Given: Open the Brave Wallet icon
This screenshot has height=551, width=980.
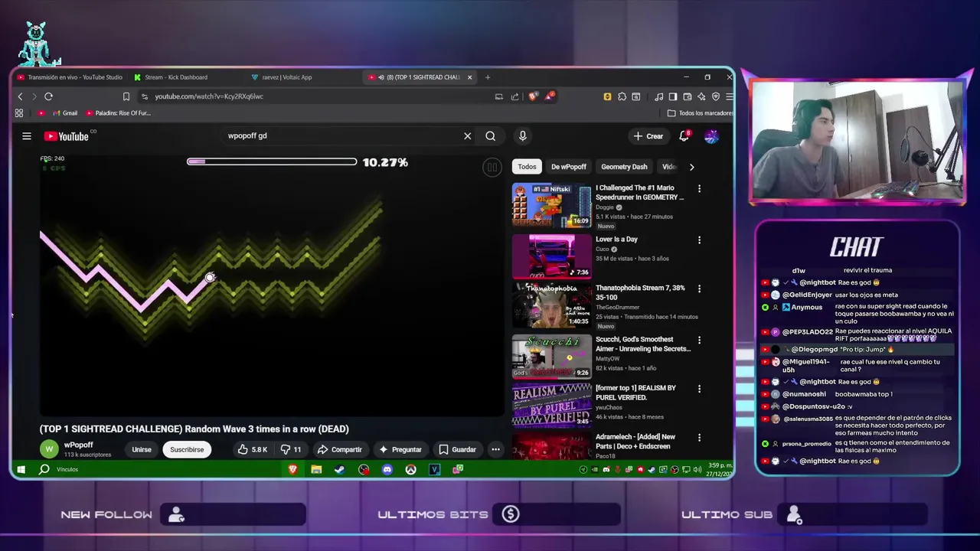Looking at the screenshot, I should coord(688,96).
